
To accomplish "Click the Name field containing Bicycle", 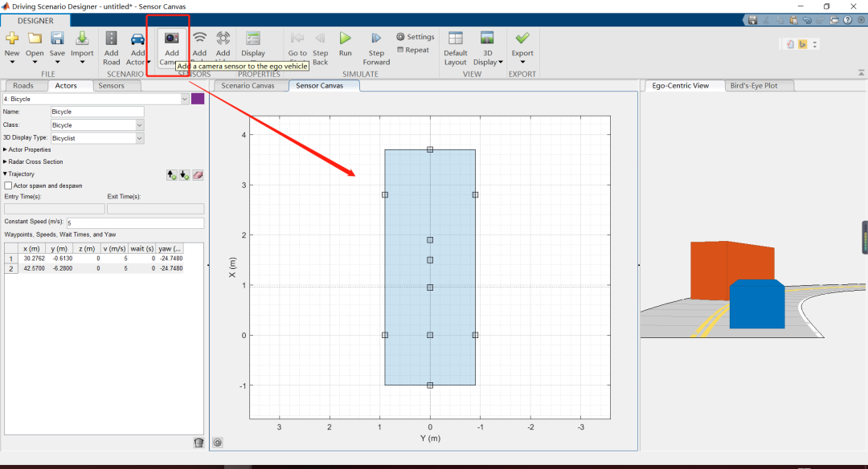I will (97, 112).
